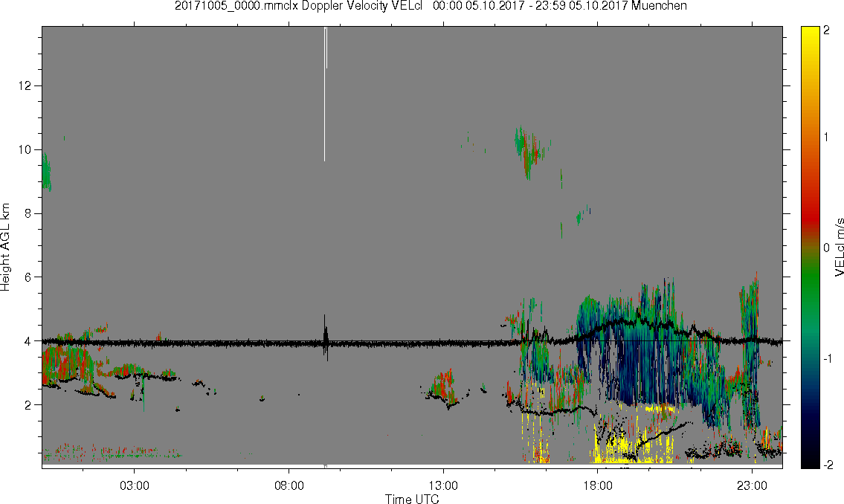Click the green echo at plot left edge near 9 km
The width and height of the screenshot is (844, 504).
[47, 172]
